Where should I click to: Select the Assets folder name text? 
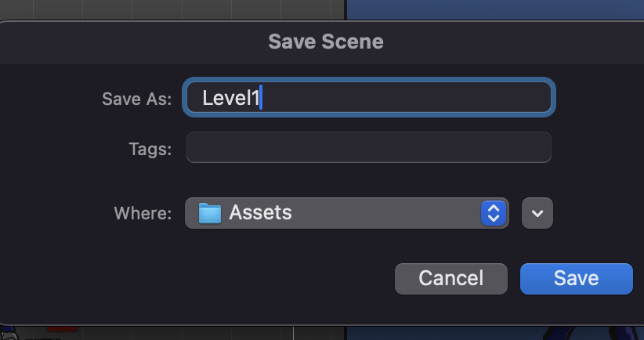(260, 212)
